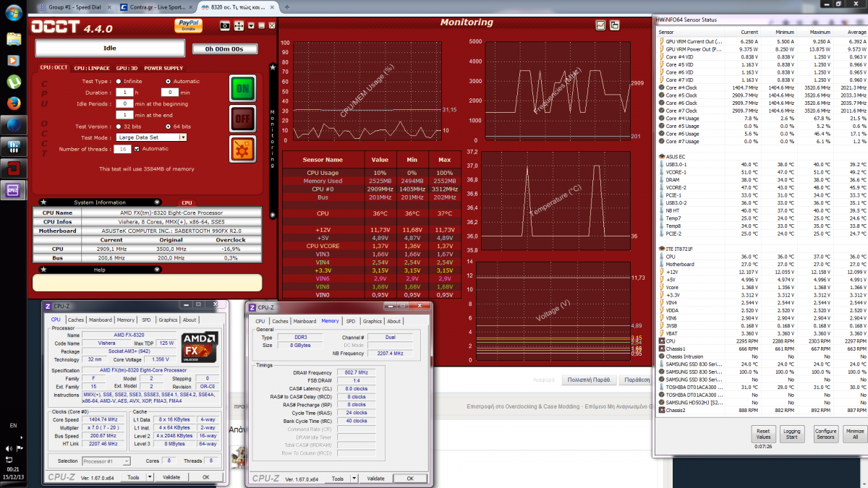Toggle the Automatic threads checkbox

point(137,149)
